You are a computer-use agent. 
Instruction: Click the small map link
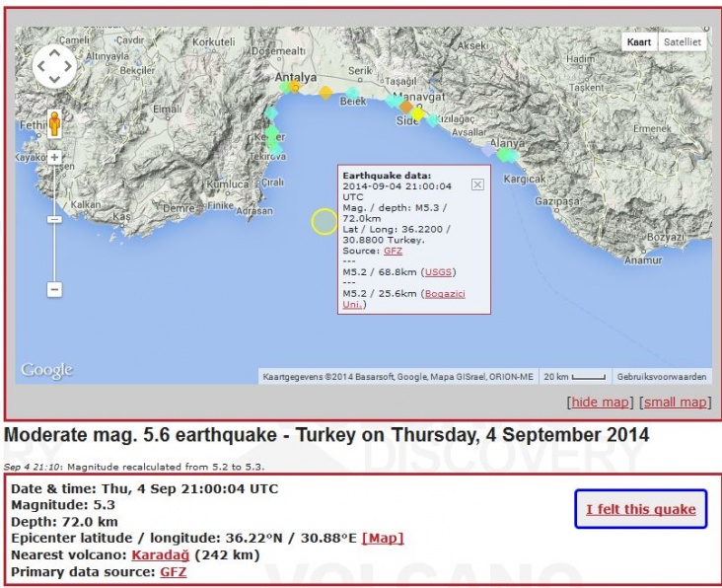[675, 402]
